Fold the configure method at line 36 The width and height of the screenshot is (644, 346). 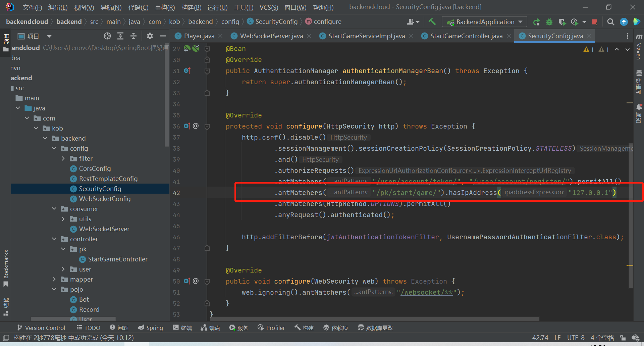coord(207,126)
